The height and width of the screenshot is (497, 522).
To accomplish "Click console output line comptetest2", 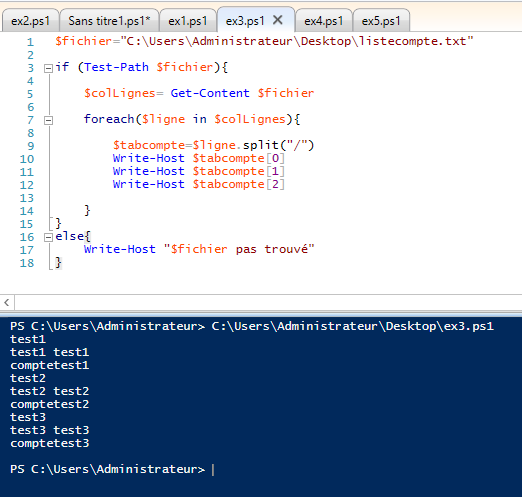I will 50,404.
